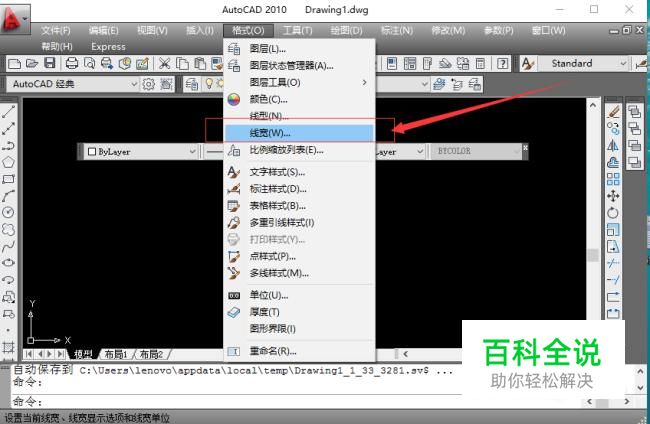Switch to the 布局1 layout tab
Image resolution: width=650 pixels, height=424 pixels.
click(x=116, y=354)
